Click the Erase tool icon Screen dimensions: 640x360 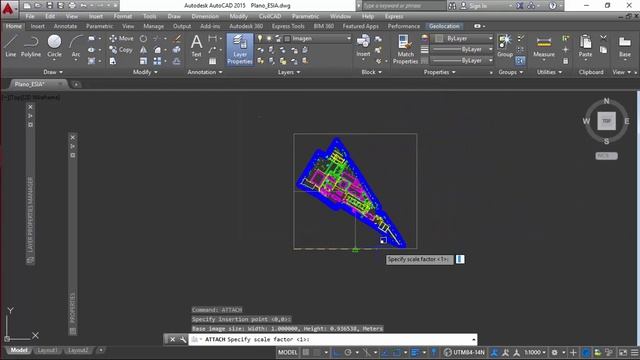tap(177, 38)
